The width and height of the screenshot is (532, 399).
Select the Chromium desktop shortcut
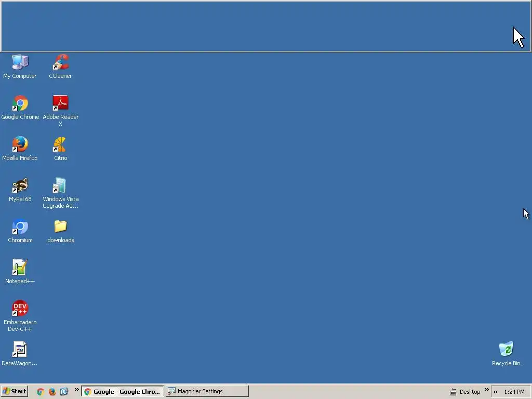(20, 231)
